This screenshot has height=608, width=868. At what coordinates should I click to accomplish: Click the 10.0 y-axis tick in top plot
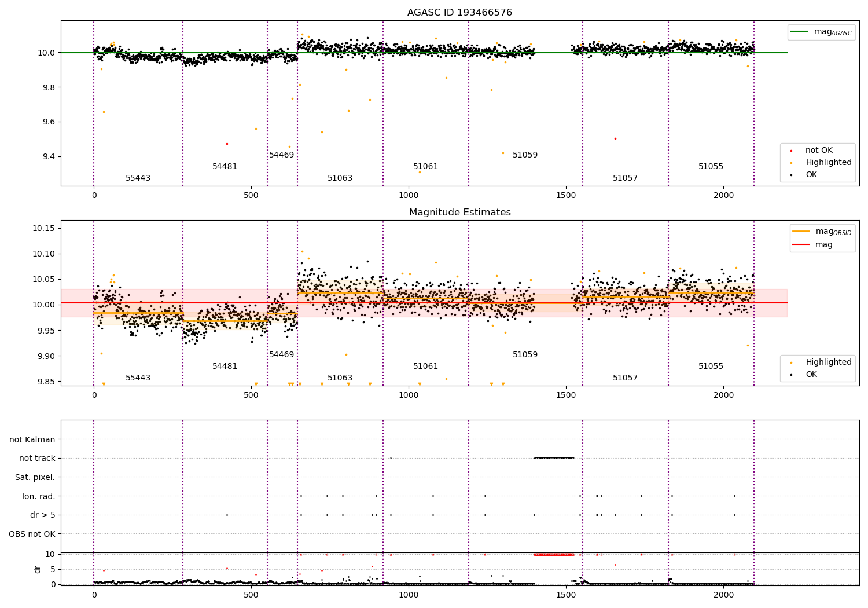click(46, 53)
